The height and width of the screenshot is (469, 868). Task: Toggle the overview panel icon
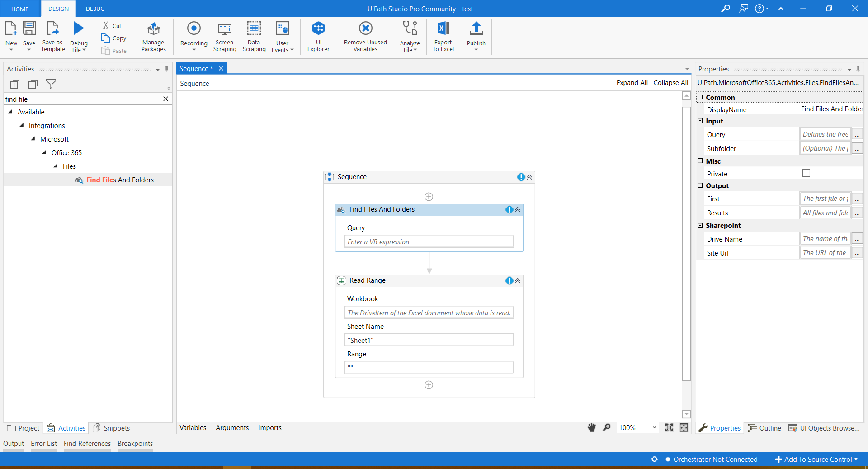(x=684, y=427)
